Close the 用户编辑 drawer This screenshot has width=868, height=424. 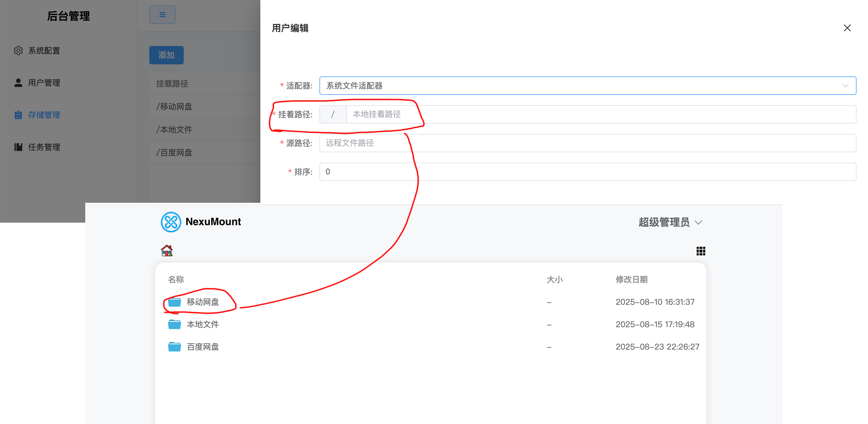(x=847, y=28)
